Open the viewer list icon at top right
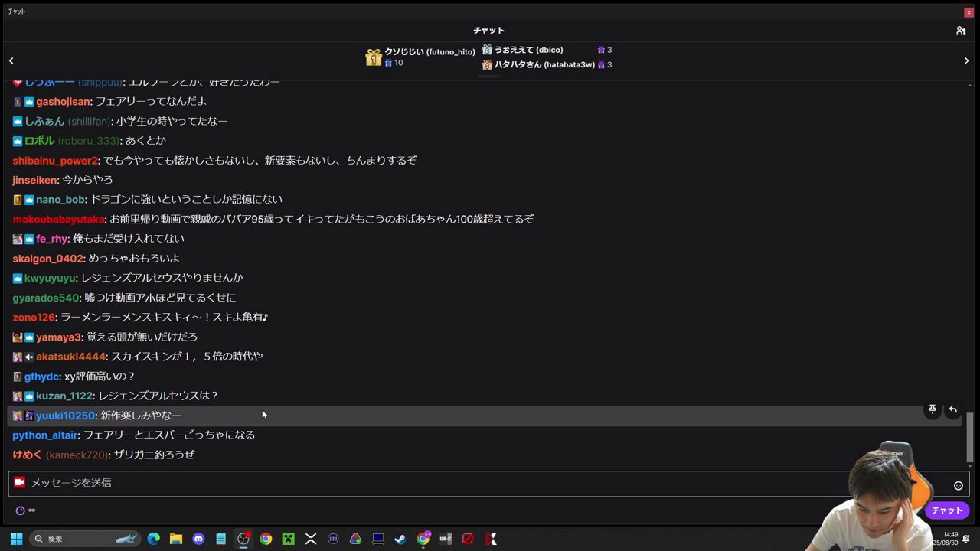Screen dimensions: 980x551 point(961,31)
